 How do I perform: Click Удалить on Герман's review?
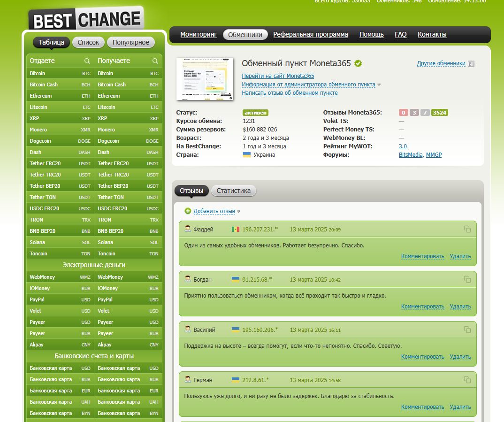pos(460,407)
